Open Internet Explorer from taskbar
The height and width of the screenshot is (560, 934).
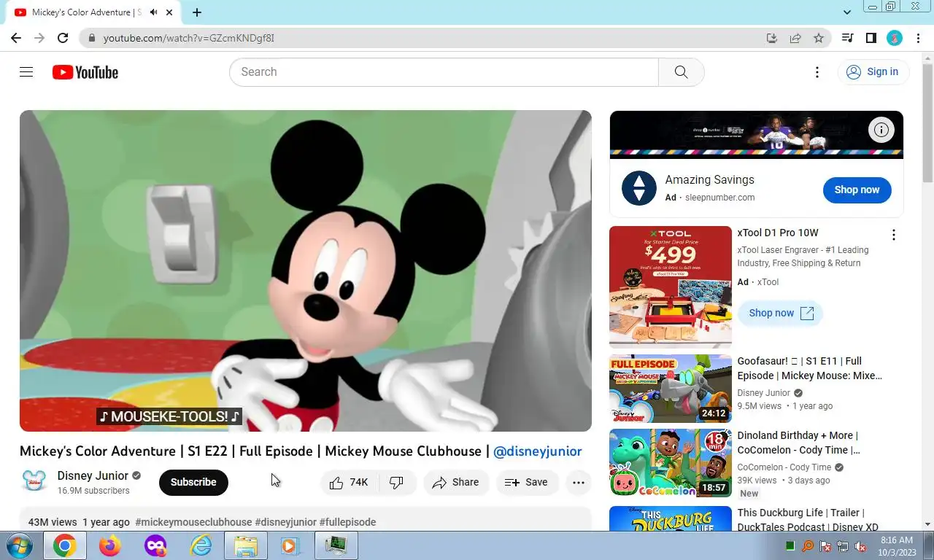pyautogui.click(x=200, y=545)
